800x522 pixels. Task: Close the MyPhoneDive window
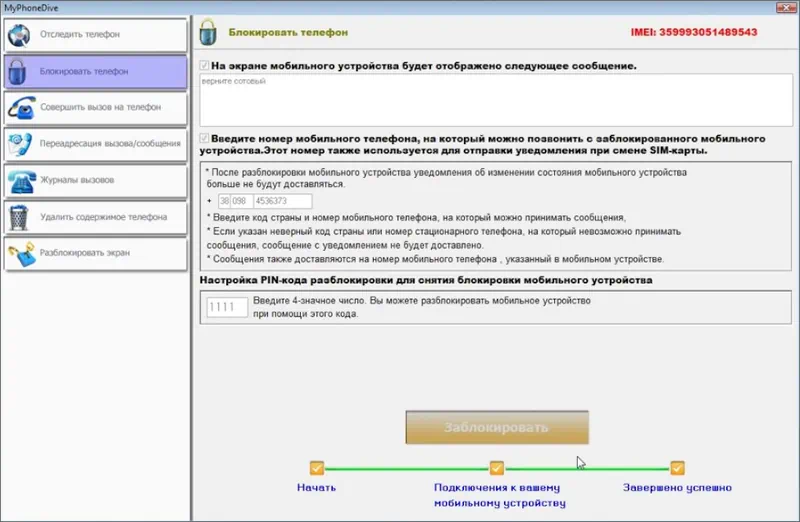[786, 7]
